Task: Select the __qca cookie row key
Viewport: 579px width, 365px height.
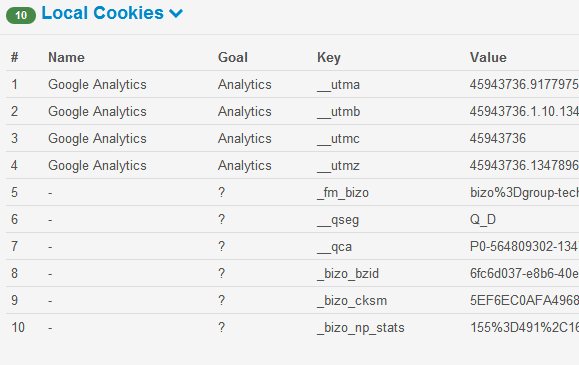Action: coord(335,247)
